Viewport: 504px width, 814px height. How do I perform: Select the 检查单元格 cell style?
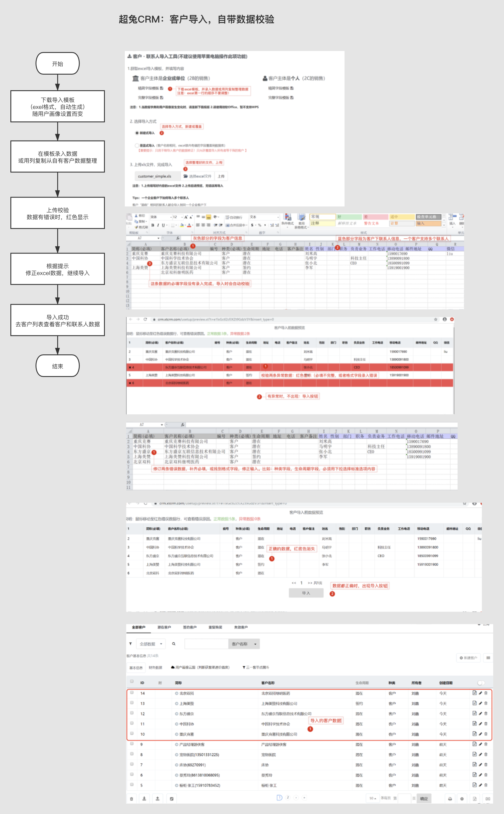click(429, 217)
